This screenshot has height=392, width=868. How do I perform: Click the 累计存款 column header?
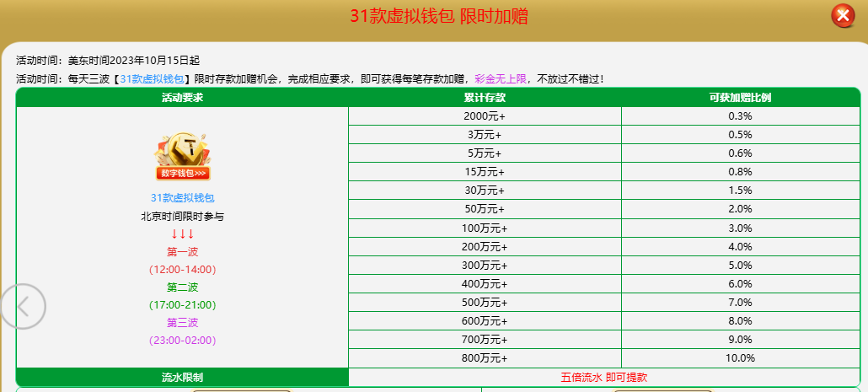(x=485, y=98)
